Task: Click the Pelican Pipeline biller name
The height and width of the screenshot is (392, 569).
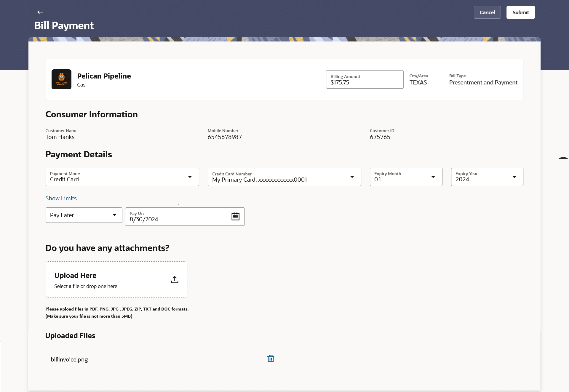Action: (104, 76)
